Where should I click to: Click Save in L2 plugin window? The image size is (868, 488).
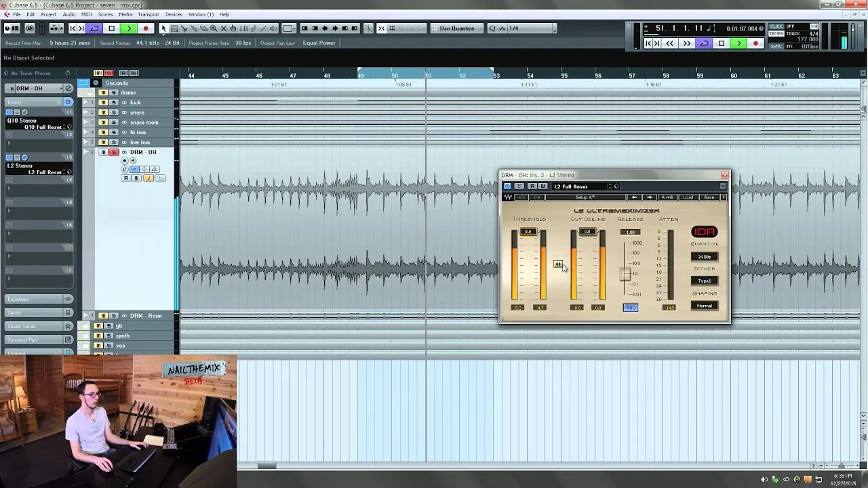click(x=709, y=197)
